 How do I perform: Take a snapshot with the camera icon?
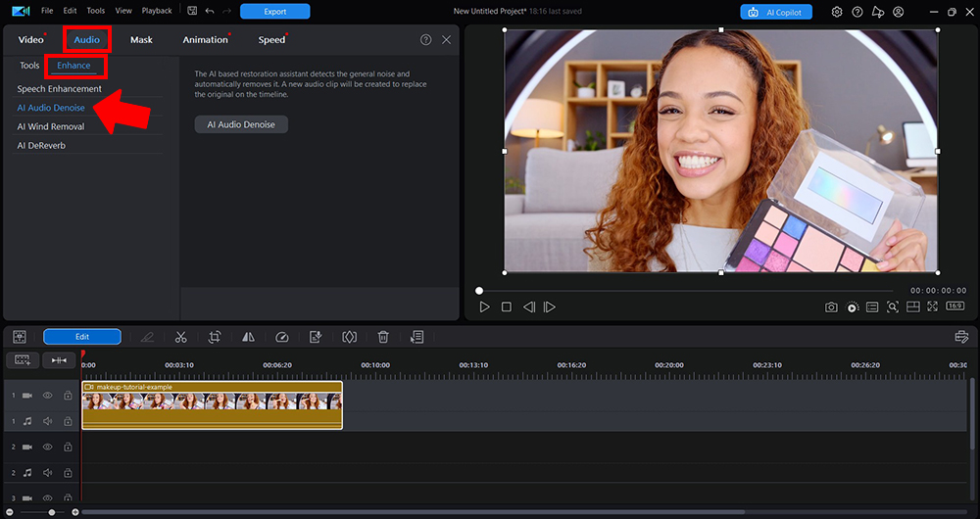831,307
